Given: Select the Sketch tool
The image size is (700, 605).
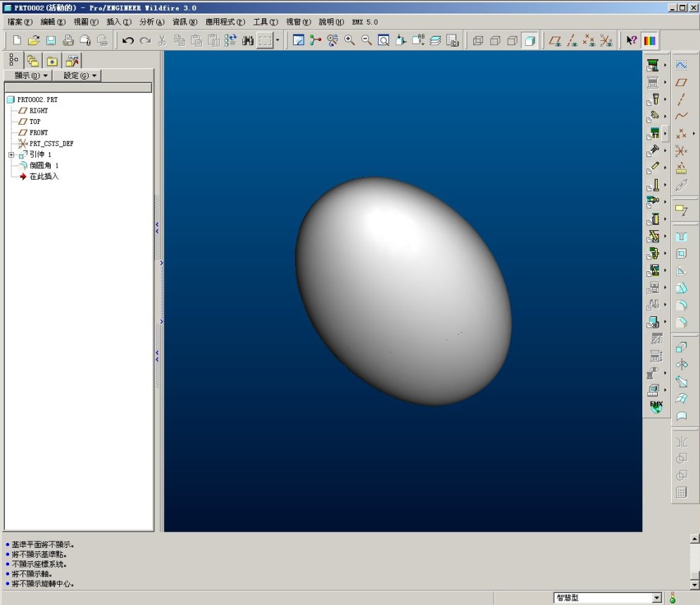Looking at the screenshot, I should [681, 66].
